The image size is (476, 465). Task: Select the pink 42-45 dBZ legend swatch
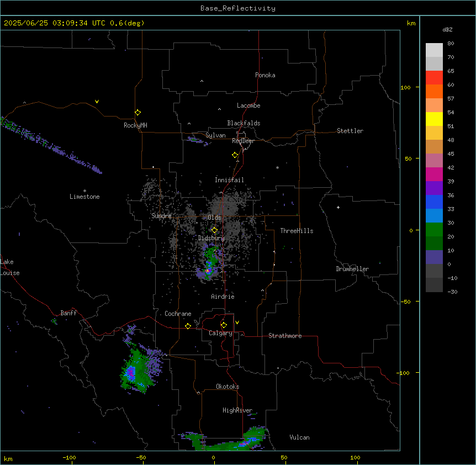tap(434, 161)
